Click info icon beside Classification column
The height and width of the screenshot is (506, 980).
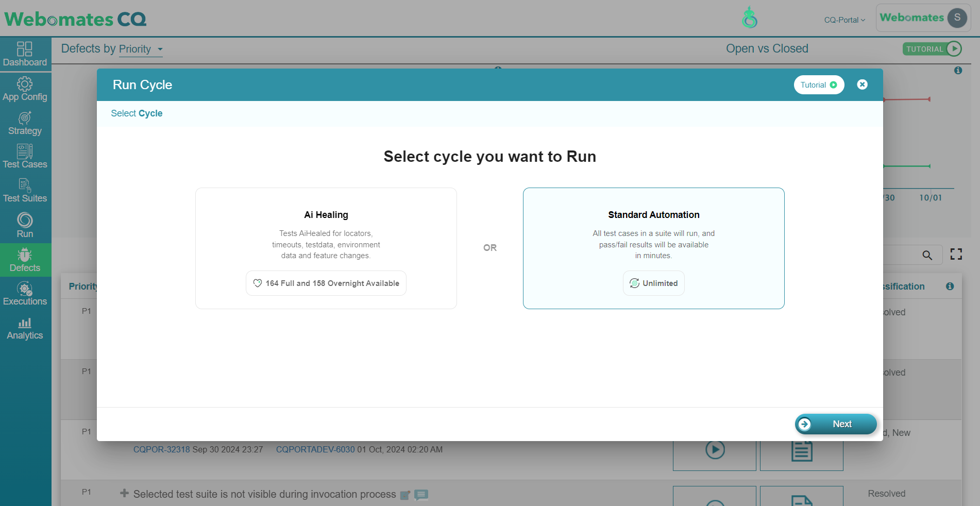coord(950,286)
